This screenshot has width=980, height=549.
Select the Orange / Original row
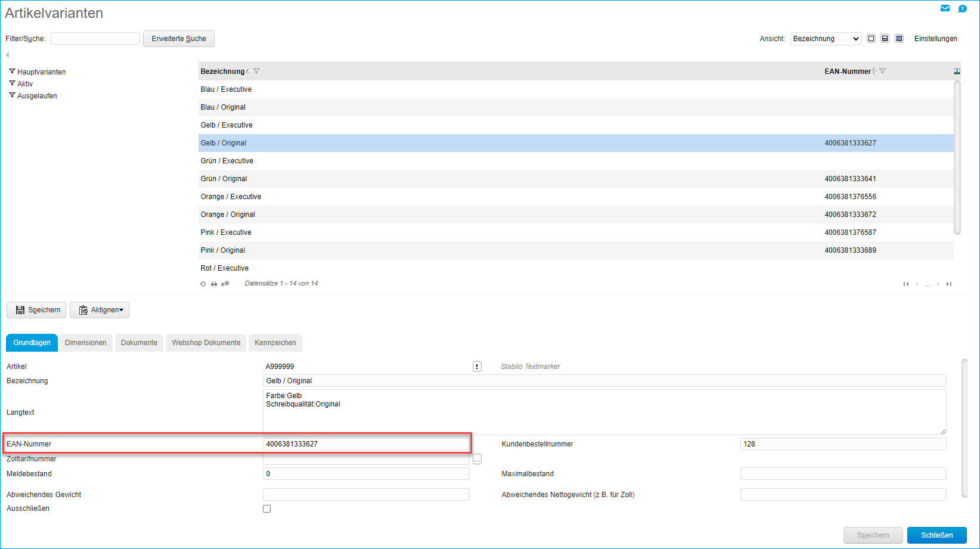click(576, 215)
